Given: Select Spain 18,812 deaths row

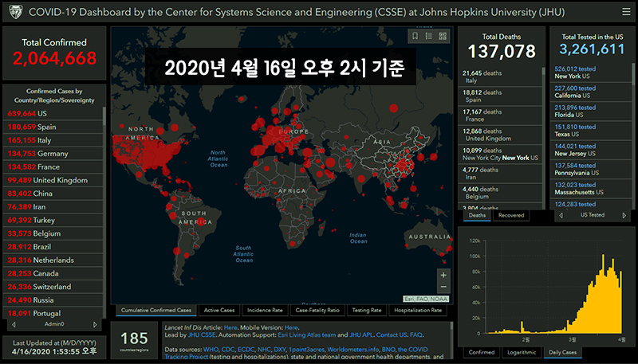Looking at the screenshot, I should click(500, 96).
